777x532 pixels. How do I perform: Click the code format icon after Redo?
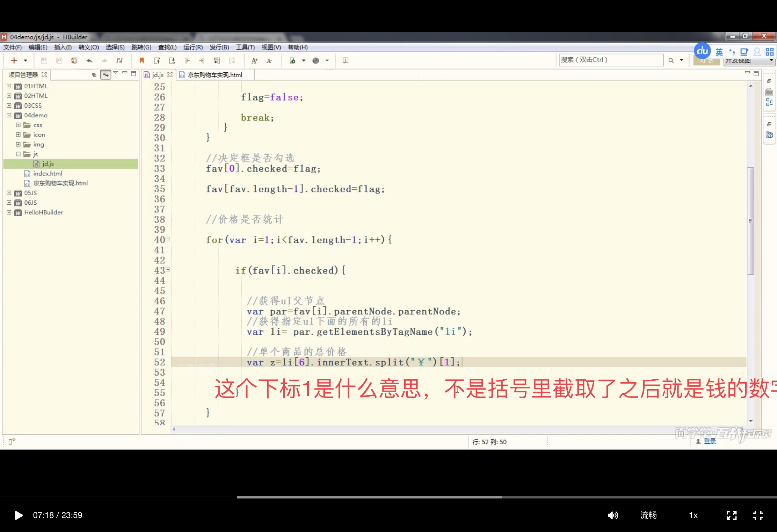coord(119,60)
